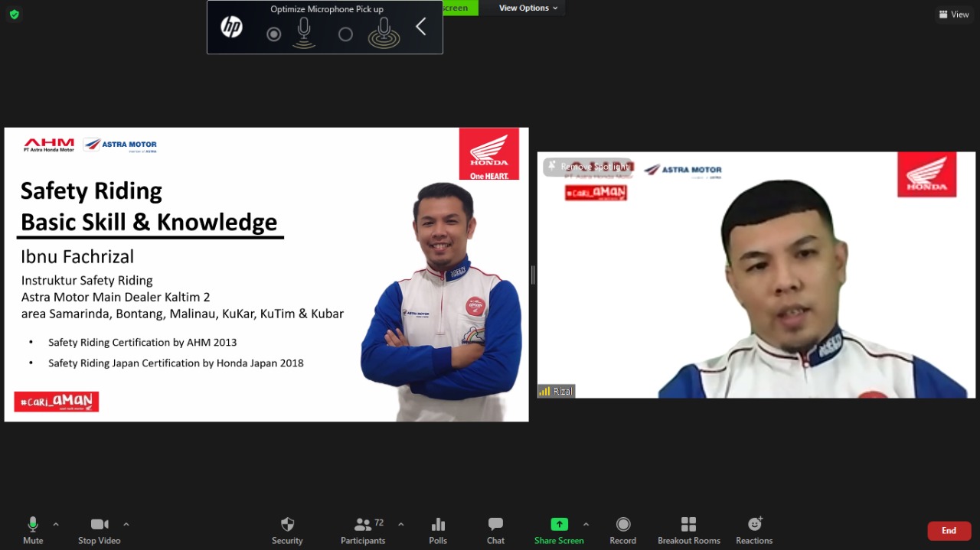Click Remove Spotlight on Rizal's video
This screenshot has width=980, height=550.
click(x=588, y=166)
